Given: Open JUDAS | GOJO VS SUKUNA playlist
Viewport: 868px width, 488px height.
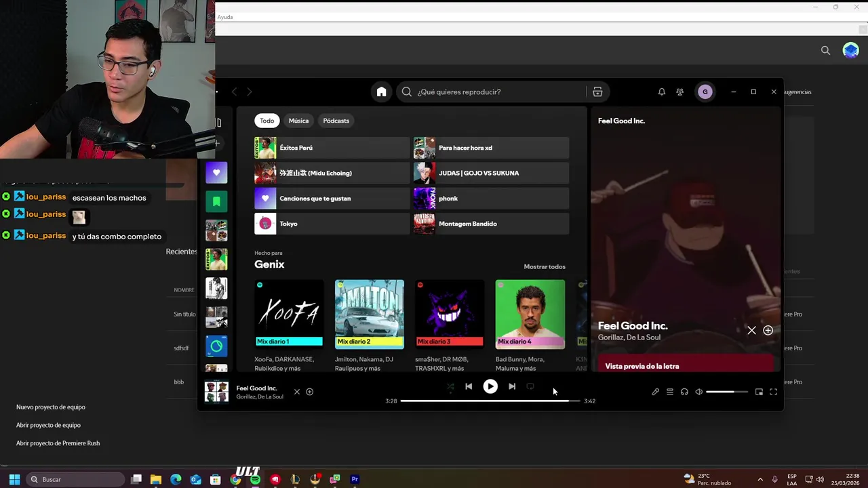Looking at the screenshot, I should pos(491,173).
